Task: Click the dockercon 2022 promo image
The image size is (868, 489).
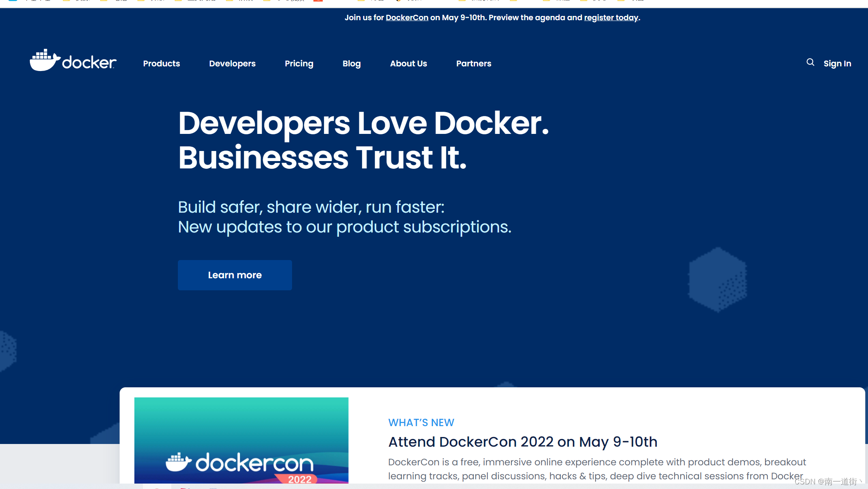Action: pos(241,440)
